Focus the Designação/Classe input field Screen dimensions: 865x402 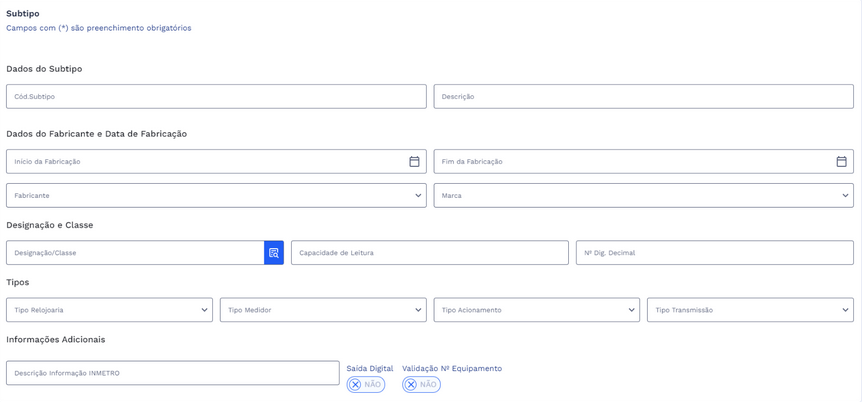(x=135, y=253)
